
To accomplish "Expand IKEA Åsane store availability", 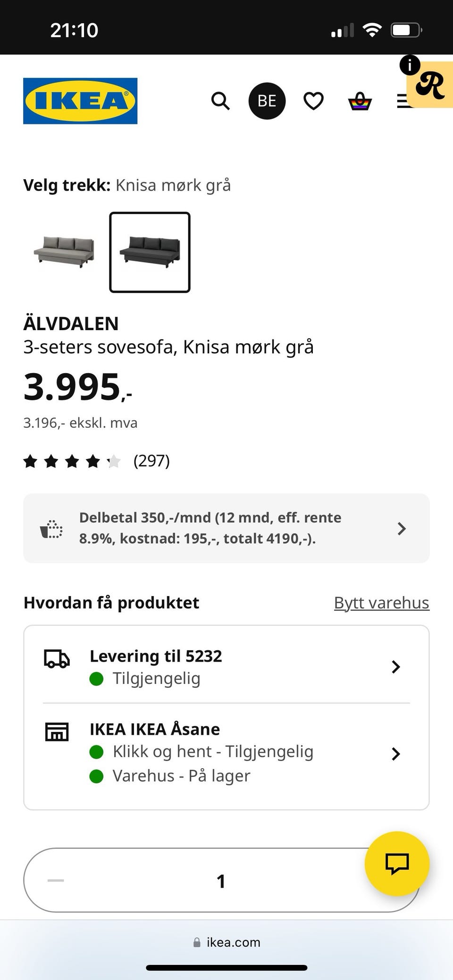I will coord(226,753).
